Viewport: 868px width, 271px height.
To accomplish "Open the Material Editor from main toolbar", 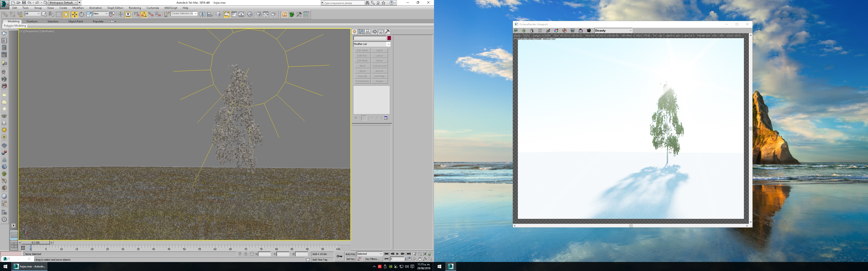I will point(250,14).
